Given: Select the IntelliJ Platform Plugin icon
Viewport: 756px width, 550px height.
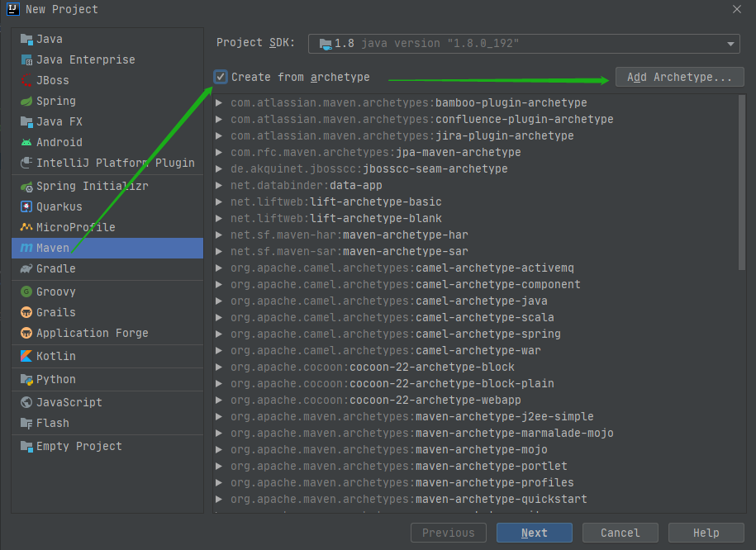Looking at the screenshot, I should tap(26, 163).
